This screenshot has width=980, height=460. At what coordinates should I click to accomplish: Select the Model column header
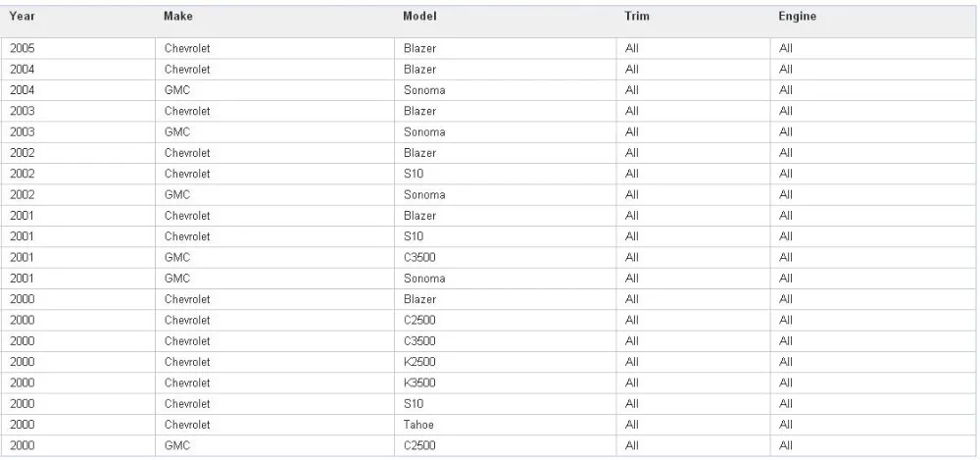(x=418, y=18)
